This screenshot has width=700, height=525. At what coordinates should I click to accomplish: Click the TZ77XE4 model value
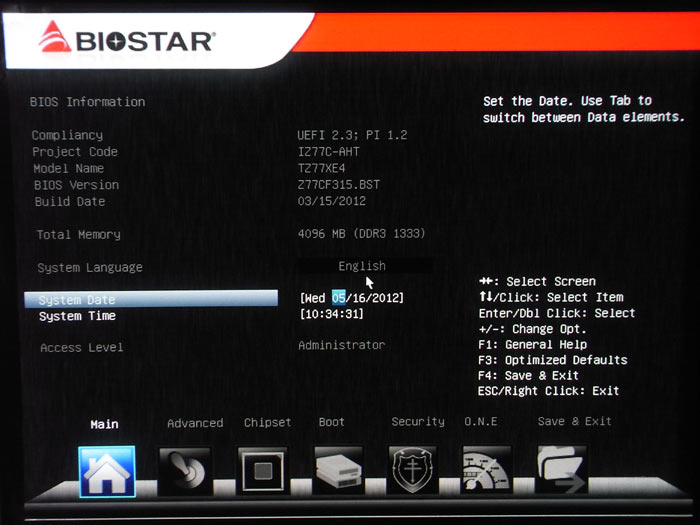321,168
